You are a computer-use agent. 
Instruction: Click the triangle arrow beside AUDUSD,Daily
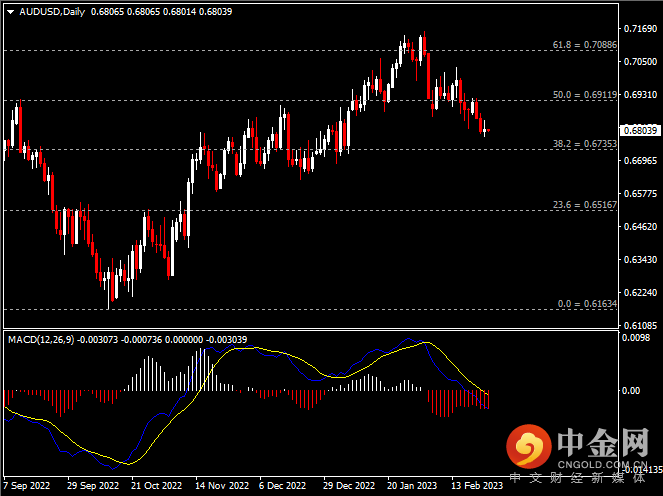point(10,11)
